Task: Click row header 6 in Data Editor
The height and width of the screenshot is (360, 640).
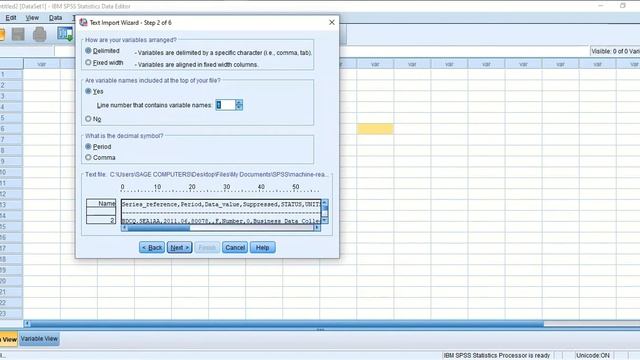Action: click(x=11, y=129)
